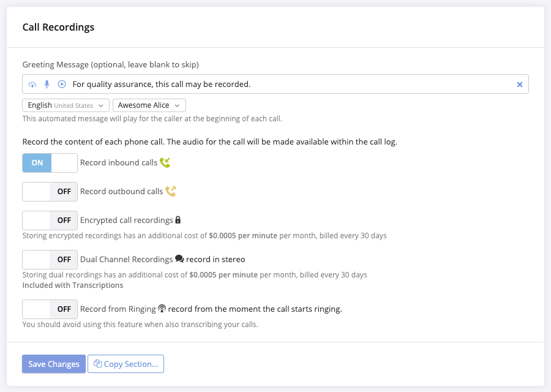This screenshot has width=551, height=392.
Task: Open the Awesome Alice voice dropdown
Action: click(149, 105)
